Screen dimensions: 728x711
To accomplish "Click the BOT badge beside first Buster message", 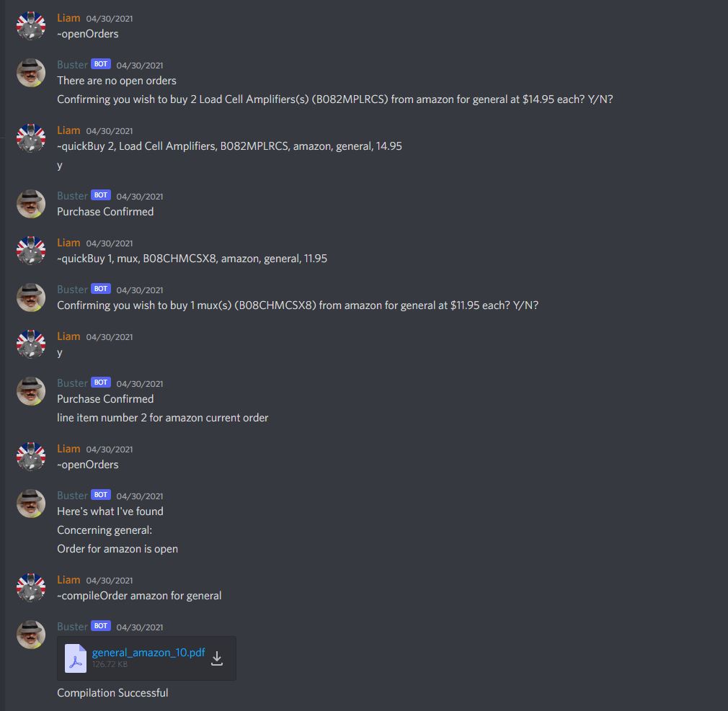I will point(101,64).
